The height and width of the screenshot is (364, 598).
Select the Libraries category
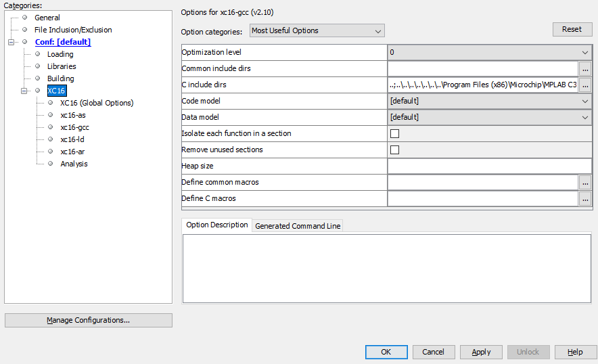point(62,66)
